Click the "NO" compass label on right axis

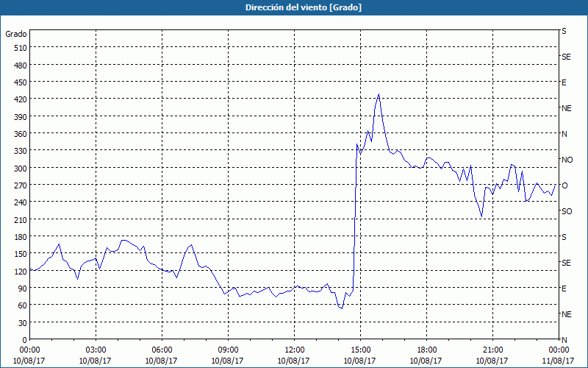tap(567, 160)
